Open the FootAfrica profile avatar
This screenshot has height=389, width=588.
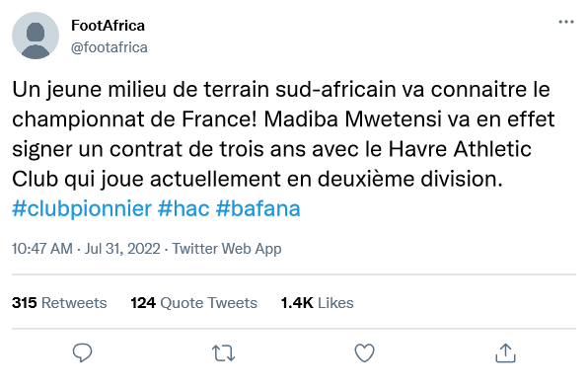tap(36, 36)
